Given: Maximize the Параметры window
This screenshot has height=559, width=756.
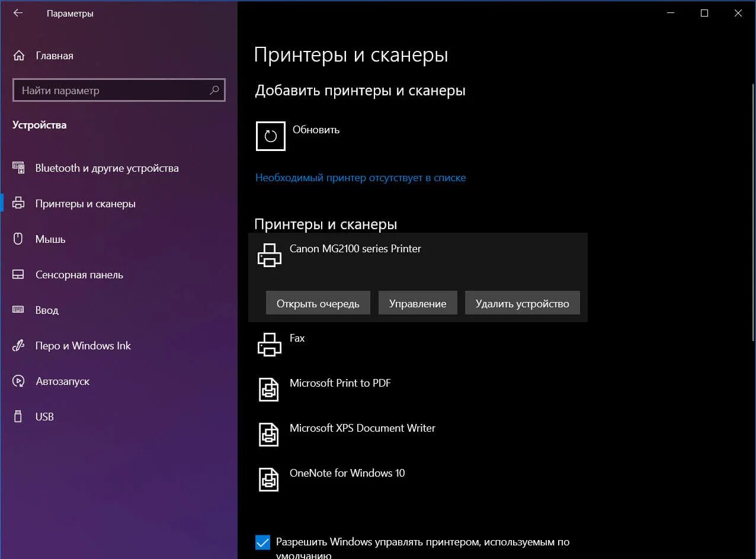Looking at the screenshot, I should 704,13.
